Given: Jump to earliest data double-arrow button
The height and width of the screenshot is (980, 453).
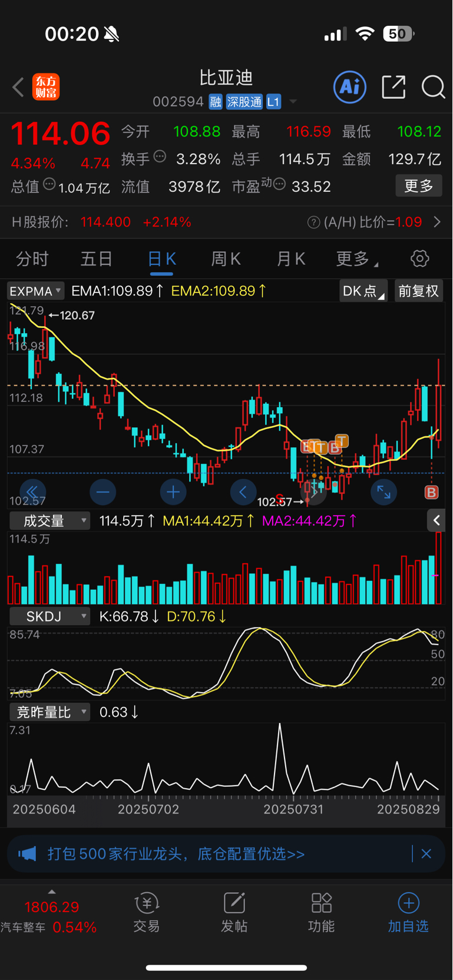Looking at the screenshot, I should click(32, 492).
